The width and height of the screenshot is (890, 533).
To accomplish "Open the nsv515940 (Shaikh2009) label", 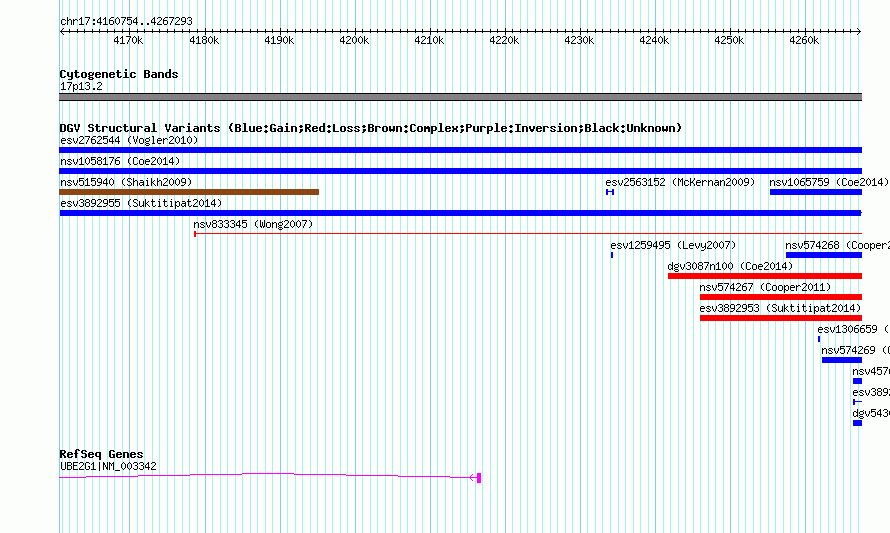I will point(126,182).
